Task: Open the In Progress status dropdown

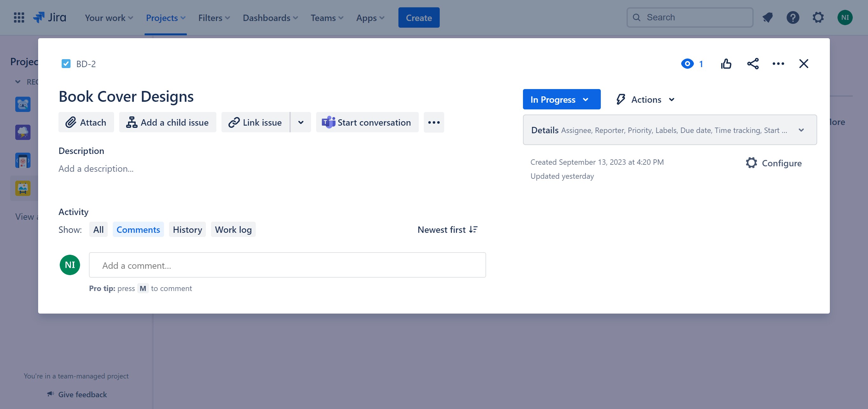Action: 561,100
